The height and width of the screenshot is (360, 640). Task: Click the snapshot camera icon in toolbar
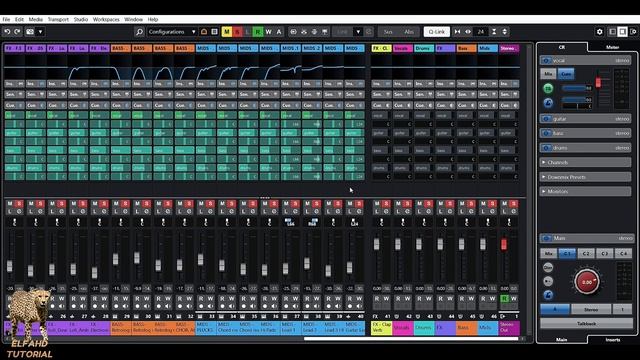(x=30, y=31)
